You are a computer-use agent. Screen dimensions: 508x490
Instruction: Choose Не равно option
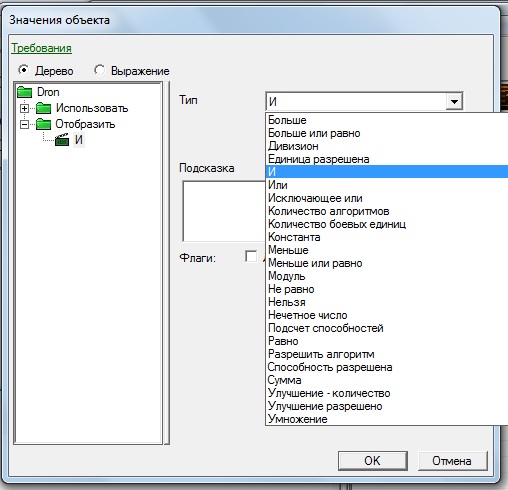tap(387, 289)
